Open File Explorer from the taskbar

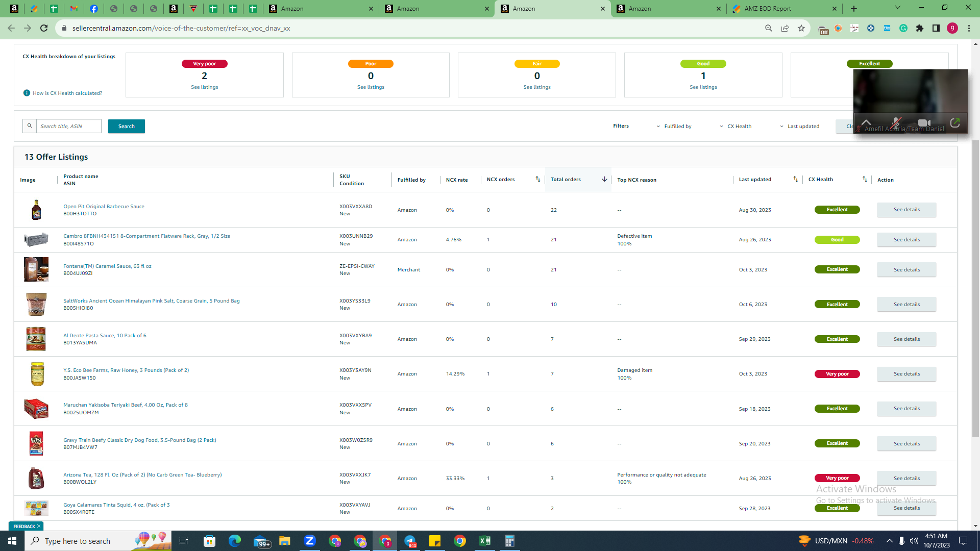[285, 541]
